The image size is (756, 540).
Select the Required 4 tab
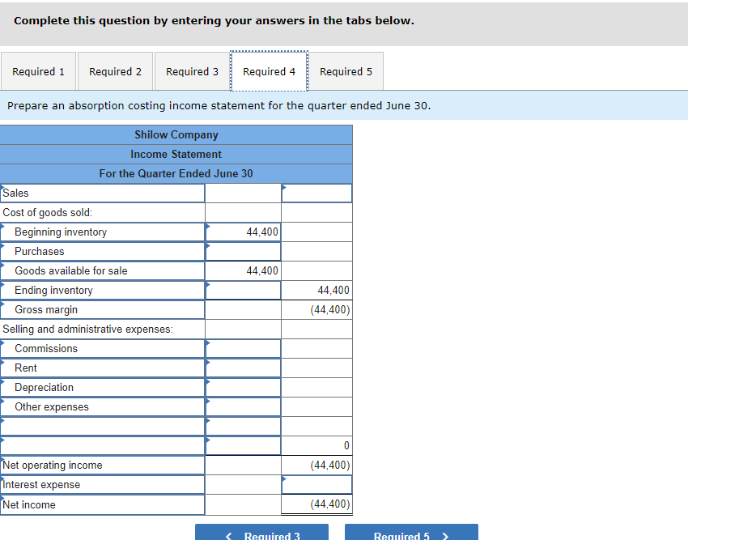coord(269,71)
